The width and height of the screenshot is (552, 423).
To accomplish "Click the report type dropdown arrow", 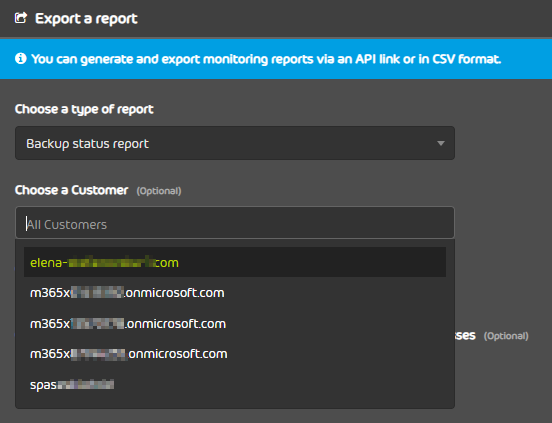I will 440,144.
